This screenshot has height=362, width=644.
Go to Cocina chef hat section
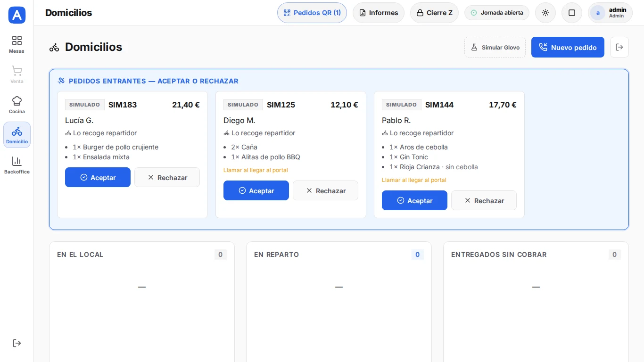click(17, 105)
